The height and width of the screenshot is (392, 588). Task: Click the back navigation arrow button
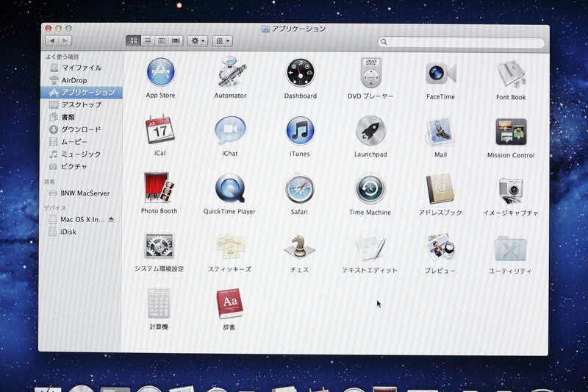(51, 40)
